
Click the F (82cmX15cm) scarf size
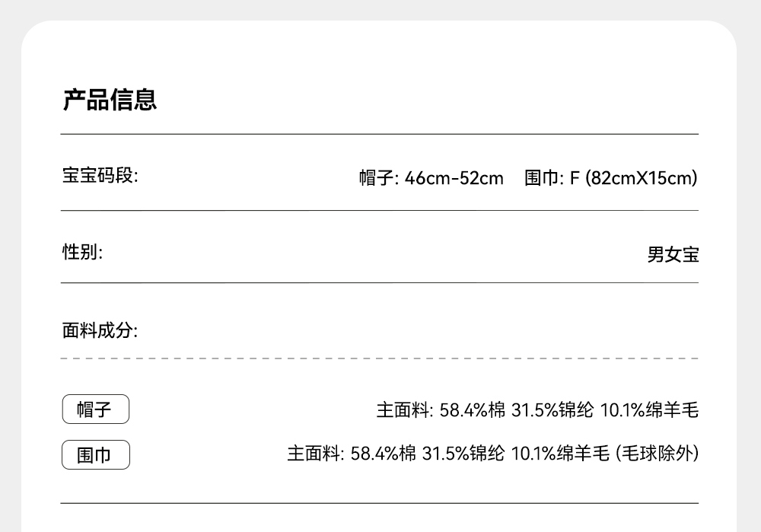point(633,178)
